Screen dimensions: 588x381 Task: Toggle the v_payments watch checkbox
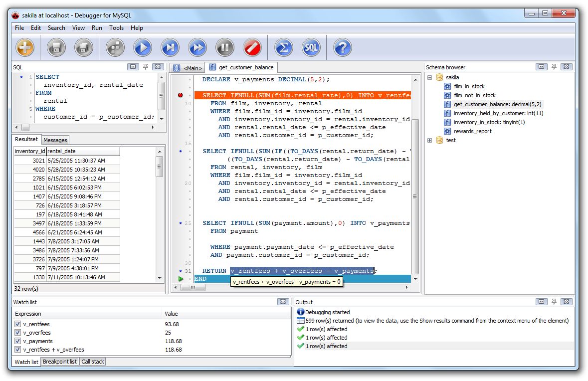point(17,341)
